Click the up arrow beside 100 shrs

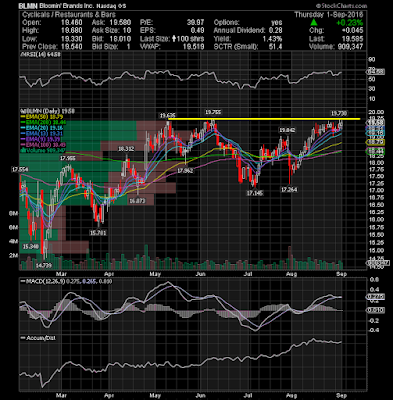[174, 39]
